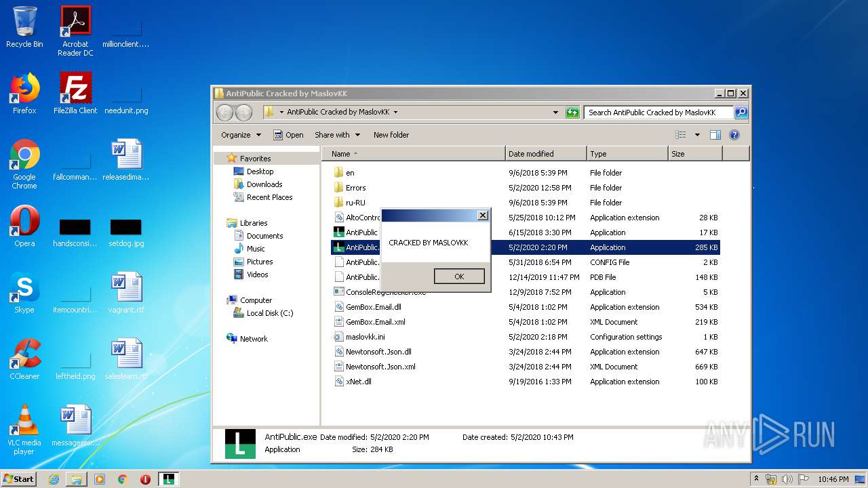
Task: Click the search AntiPublic input field
Action: [658, 113]
